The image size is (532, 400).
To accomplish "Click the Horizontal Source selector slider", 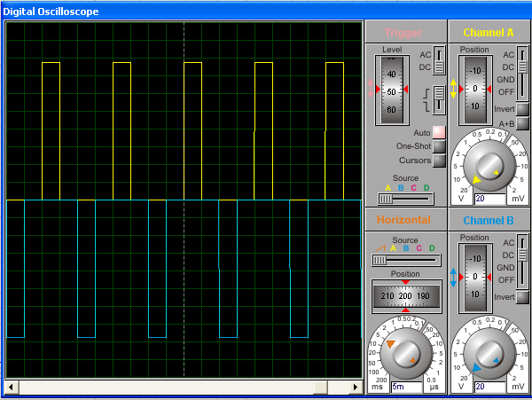I will (406, 260).
